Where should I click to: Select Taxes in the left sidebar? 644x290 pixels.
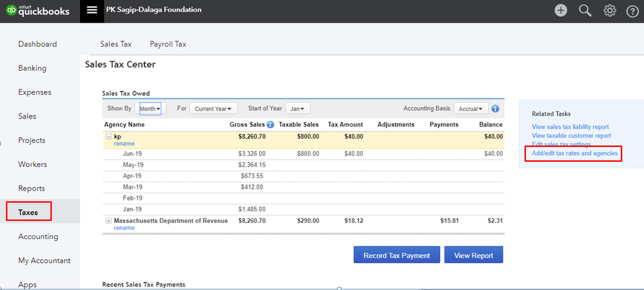coord(29,212)
